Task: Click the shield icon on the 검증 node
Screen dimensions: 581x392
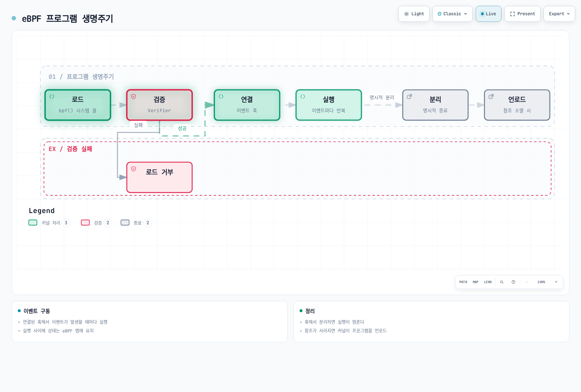Action: 134,97
